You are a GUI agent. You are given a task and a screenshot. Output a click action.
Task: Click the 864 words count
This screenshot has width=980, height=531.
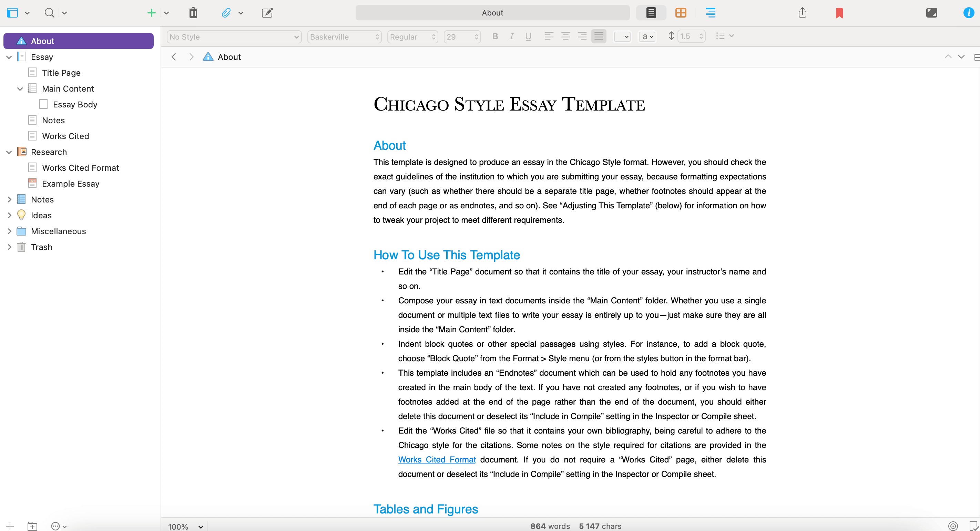pos(550,526)
